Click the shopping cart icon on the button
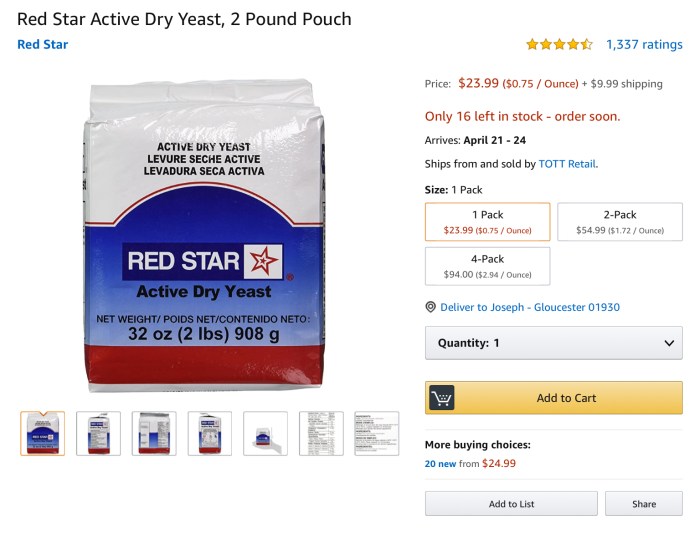The height and width of the screenshot is (533, 700). (441, 398)
